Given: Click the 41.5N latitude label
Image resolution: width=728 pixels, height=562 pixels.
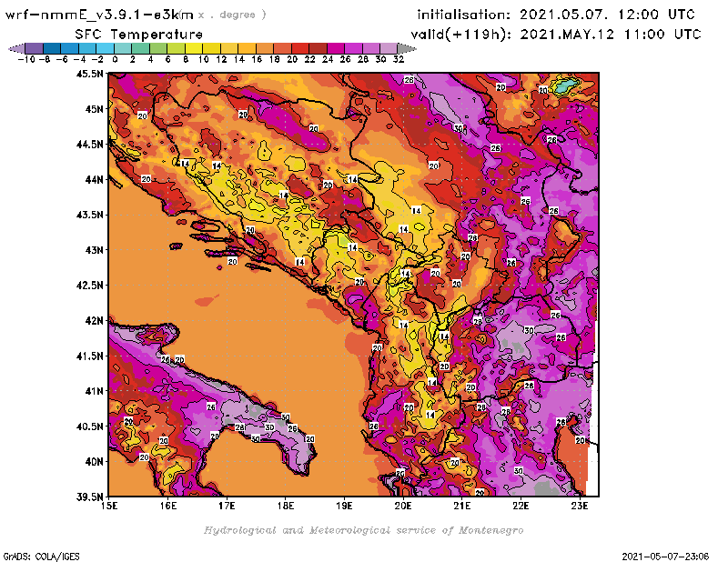Looking at the screenshot, I should click(89, 356).
